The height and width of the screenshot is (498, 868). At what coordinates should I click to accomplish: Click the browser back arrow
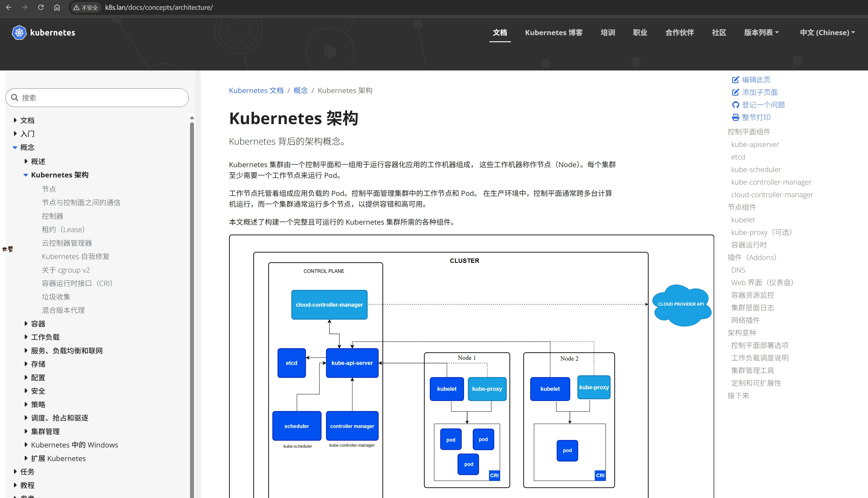coord(9,7)
